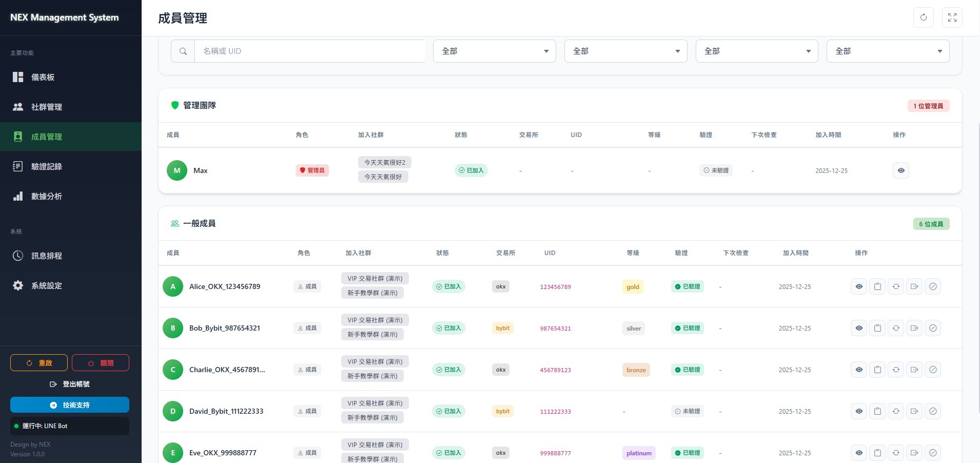Open the rightmost 全部 filter dropdown
Screen dimensions: 980x463
click(x=888, y=51)
